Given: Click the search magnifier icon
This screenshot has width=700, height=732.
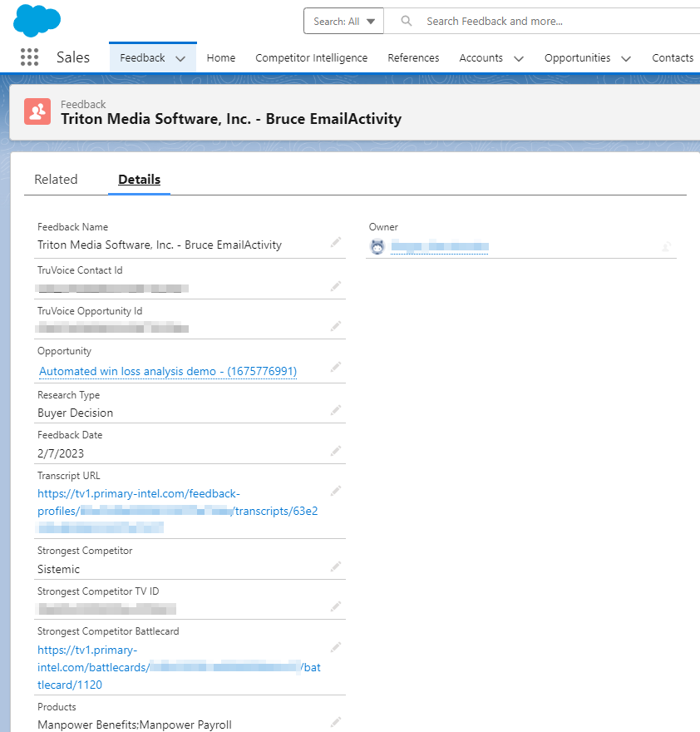Looking at the screenshot, I should coord(407,21).
